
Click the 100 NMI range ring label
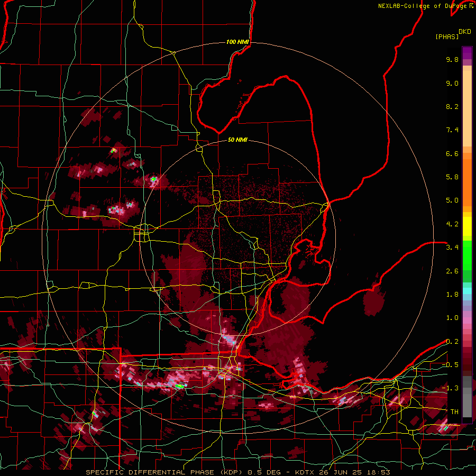coord(237,42)
